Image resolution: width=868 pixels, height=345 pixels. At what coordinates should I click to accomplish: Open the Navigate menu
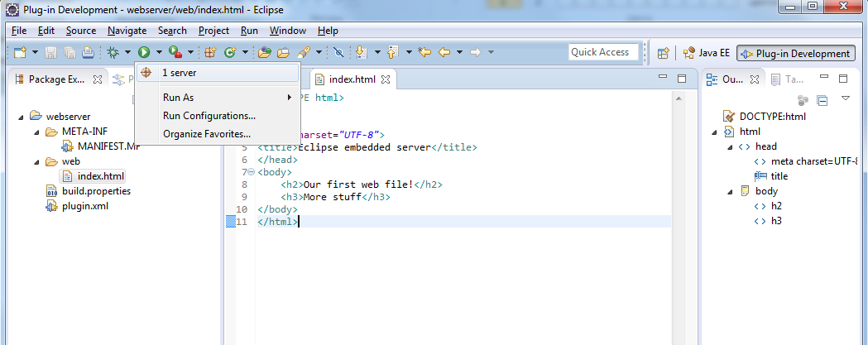127,31
